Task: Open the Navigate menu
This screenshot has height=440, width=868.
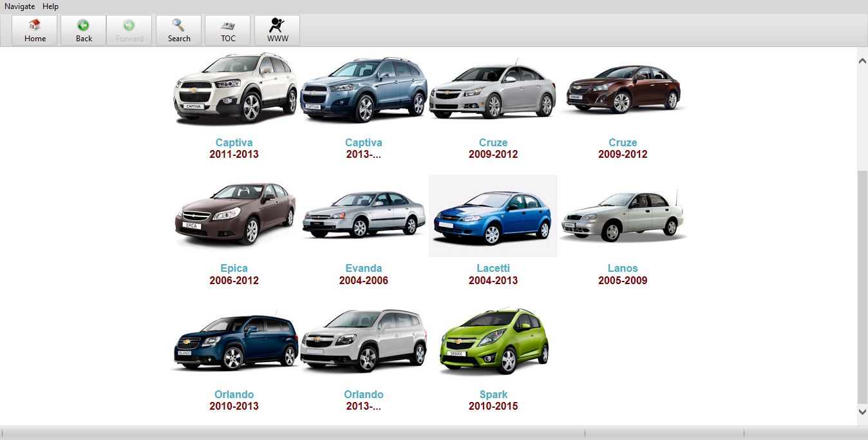Action: (20, 6)
